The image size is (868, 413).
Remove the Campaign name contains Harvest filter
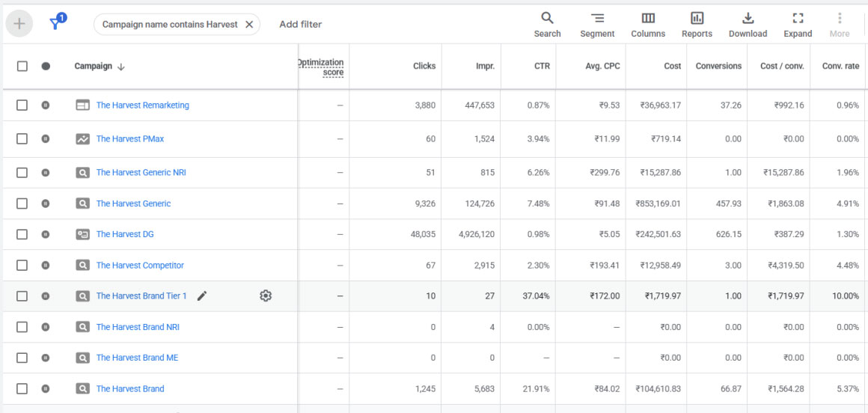249,24
